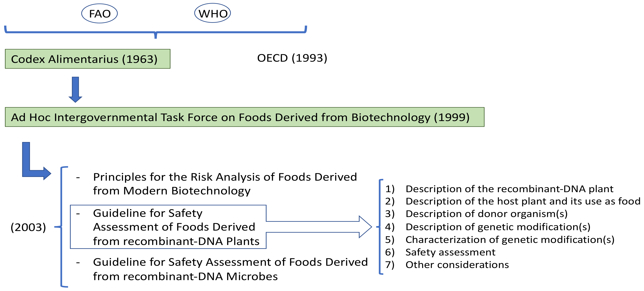The width and height of the screenshot is (644, 291).
Task: Select item 6 Safety assessment
Action: coord(450,252)
